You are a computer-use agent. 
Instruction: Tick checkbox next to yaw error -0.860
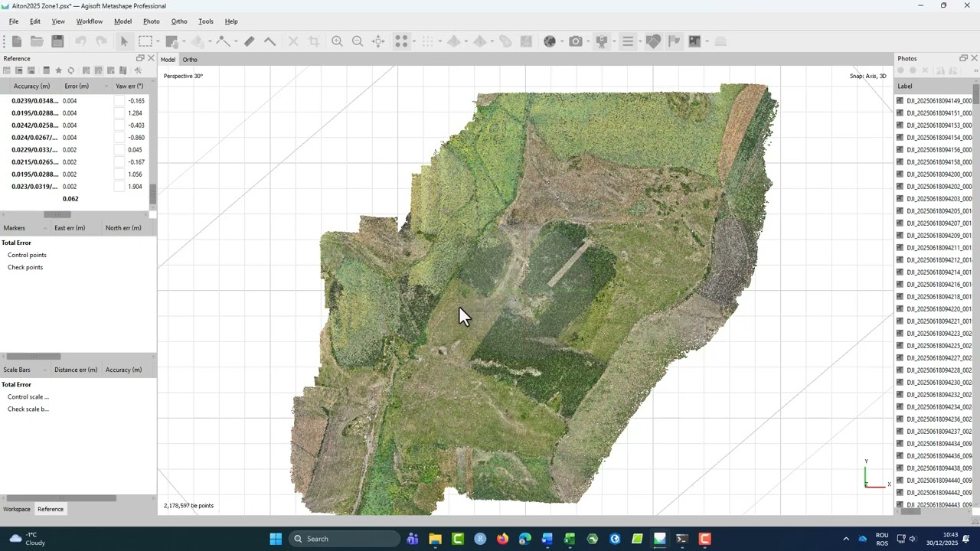[x=119, y=138]
